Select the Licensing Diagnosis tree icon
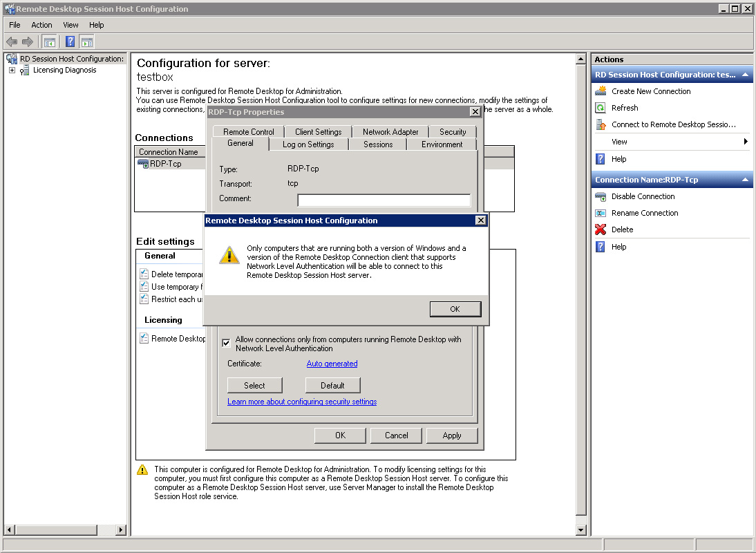This screenshot has width=756, height=553. coord(25,71)
